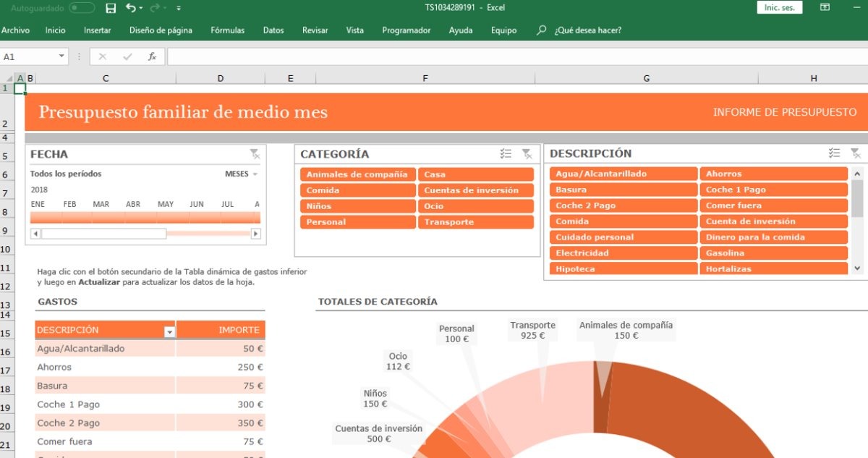
Task: Switch to the Inicio tab
Action: 55,30
